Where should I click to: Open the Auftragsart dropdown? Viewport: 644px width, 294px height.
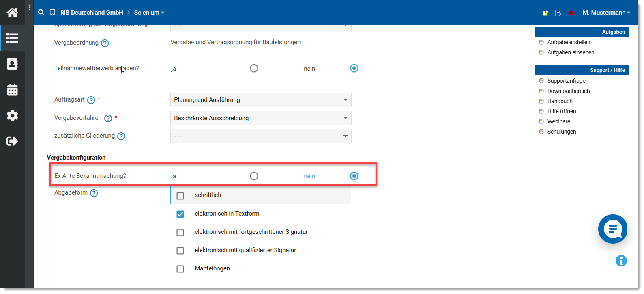[261, 100]
